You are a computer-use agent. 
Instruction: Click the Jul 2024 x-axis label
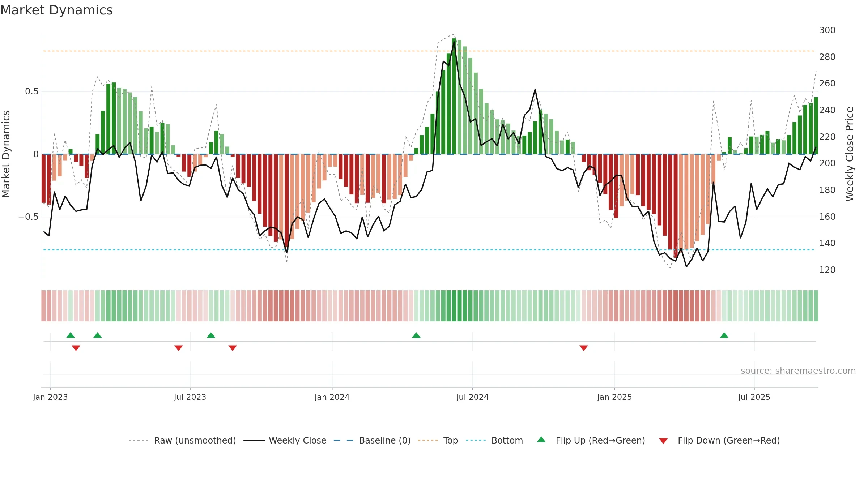click(472, 397)
